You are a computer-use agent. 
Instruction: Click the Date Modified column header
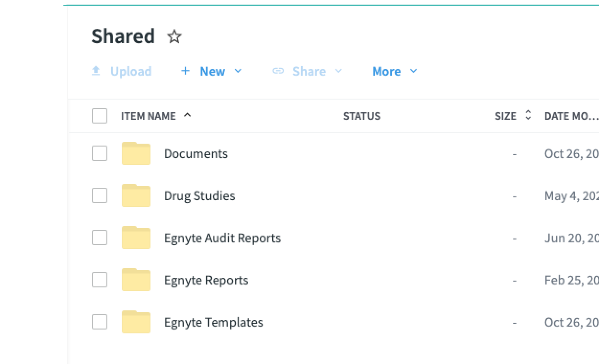(570, 116)
